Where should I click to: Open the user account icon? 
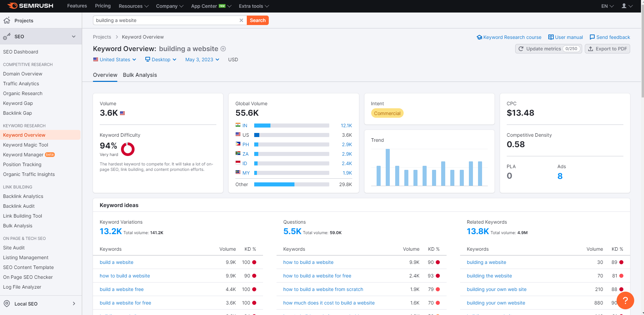pyautogui.click(x=624, y=6)
